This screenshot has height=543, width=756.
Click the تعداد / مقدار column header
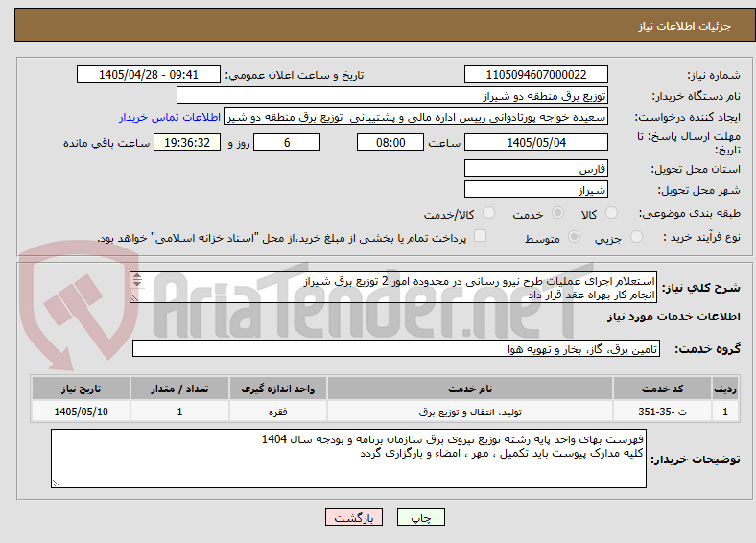(x=179, y=389)
